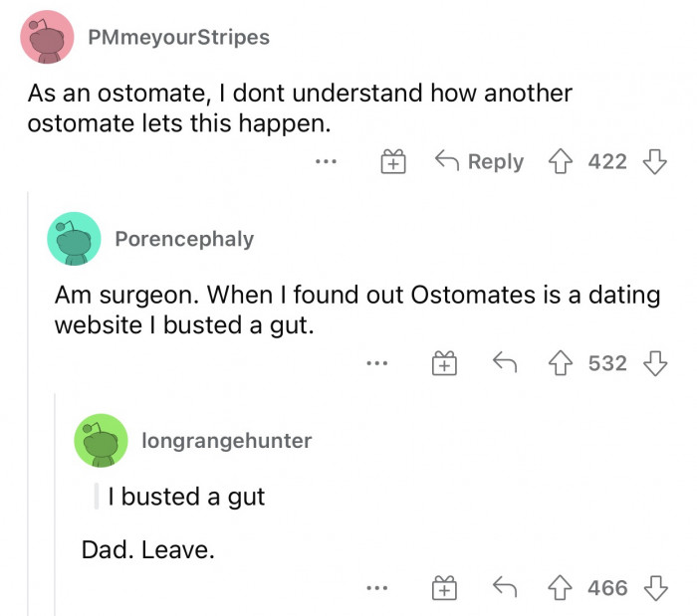Upvote Porencephaly's surgeon comment
This screenshot has height=616, width=697.
pos(566,364)
